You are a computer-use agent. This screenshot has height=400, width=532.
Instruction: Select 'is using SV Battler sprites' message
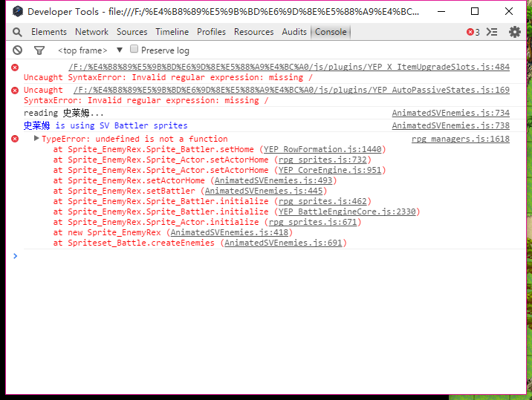[121, 125]
